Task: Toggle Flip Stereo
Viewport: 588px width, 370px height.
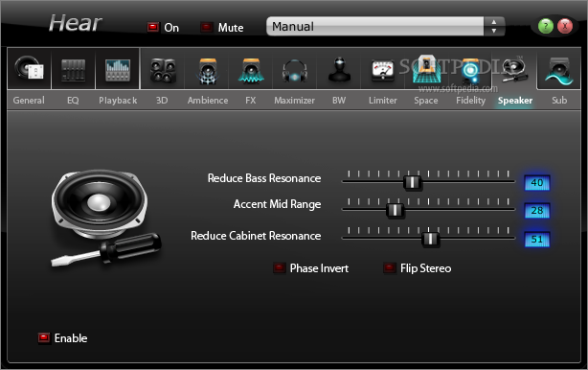Action: [389, 268]
